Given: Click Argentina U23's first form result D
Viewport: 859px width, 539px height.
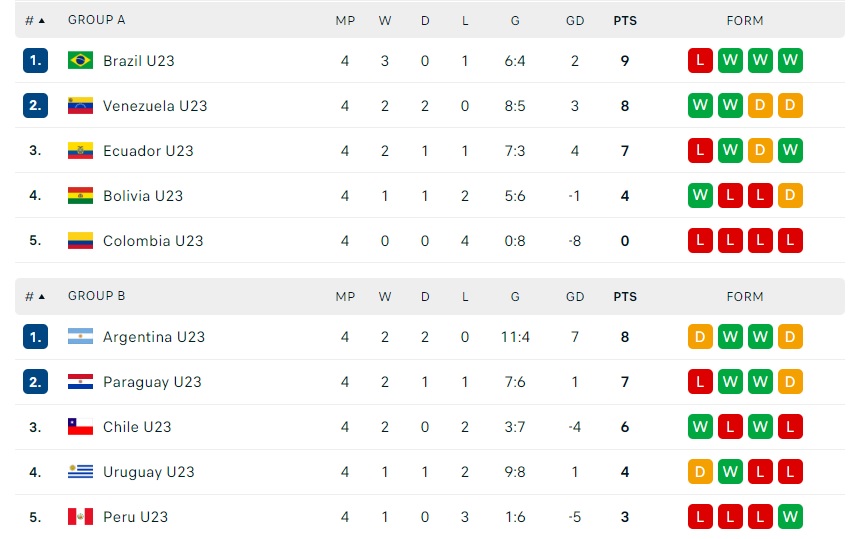Looking at the screenshot, I should tap(700, 336).
